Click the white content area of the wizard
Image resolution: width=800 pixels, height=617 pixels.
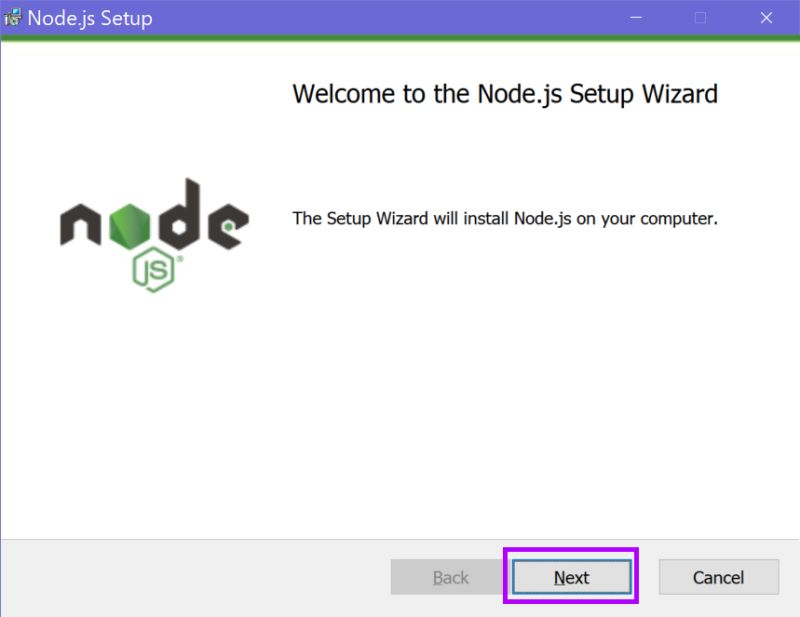pos(400,400)
